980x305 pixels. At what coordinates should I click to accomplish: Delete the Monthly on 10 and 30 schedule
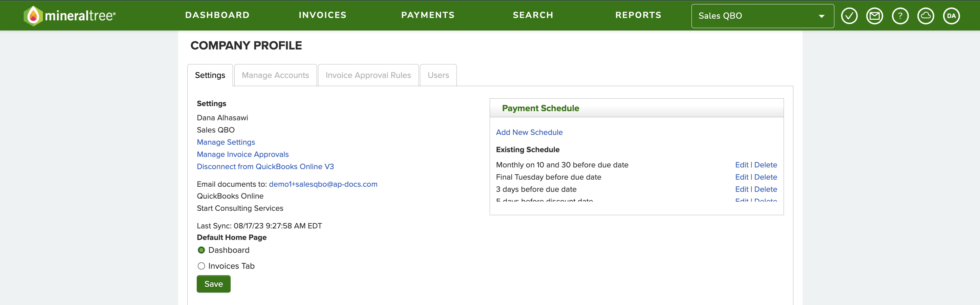pyautogui.click(x=765, y=165)
